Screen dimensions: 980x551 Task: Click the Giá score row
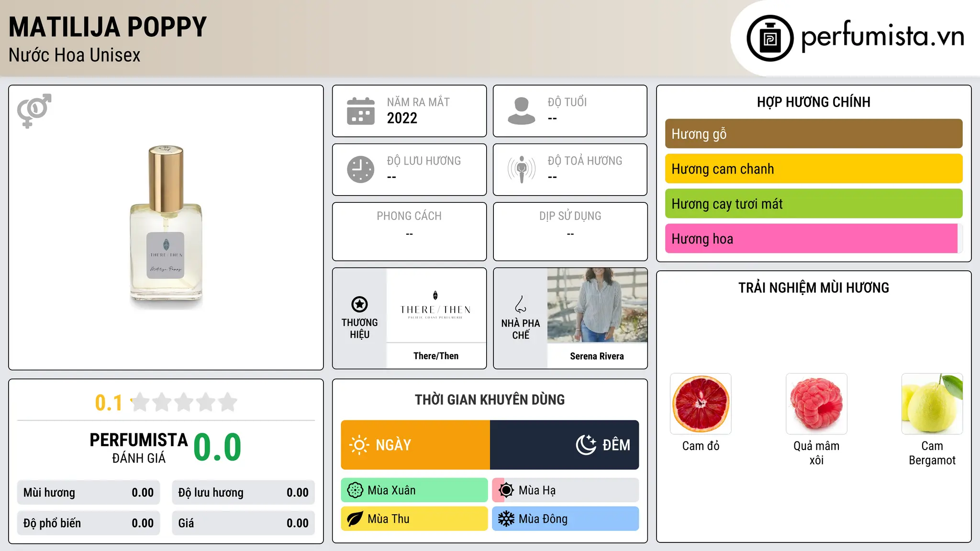244,523
